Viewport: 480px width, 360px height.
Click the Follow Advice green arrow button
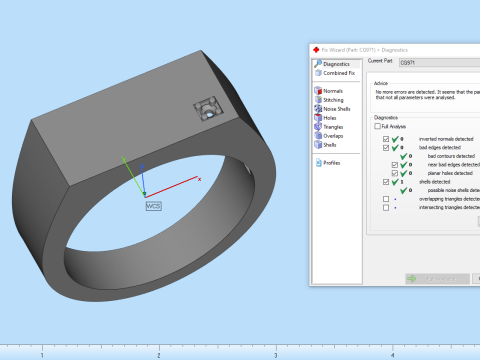click(437, 279)
